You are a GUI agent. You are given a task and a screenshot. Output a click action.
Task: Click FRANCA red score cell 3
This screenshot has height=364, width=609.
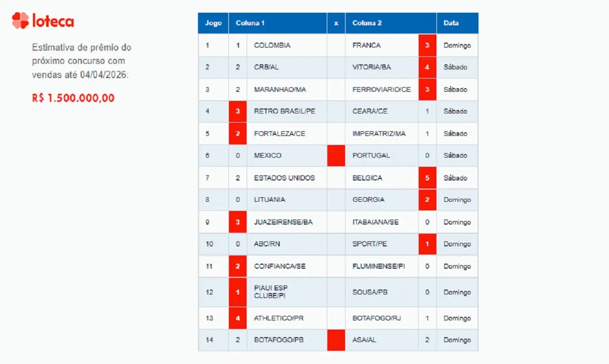427,46
